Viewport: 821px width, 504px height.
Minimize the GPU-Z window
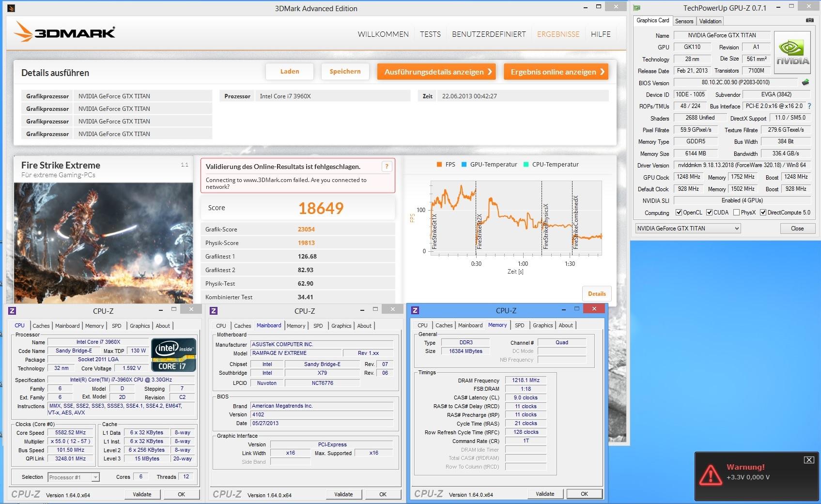point(778,7)
